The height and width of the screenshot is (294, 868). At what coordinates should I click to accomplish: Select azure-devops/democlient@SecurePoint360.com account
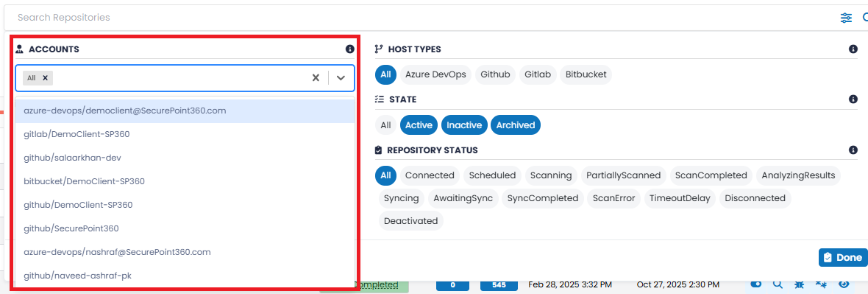pos(185,111)
